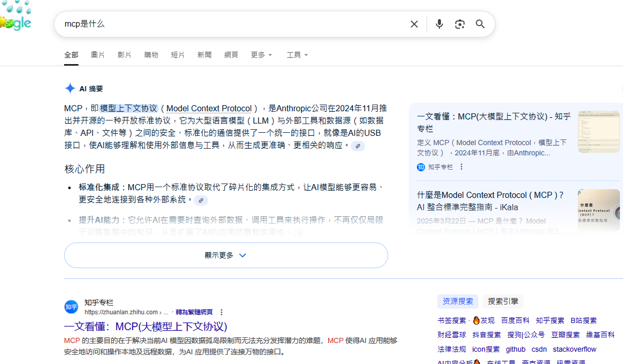
Task: Click highlighted term 模型上下文协议
Action: [129, 108]
